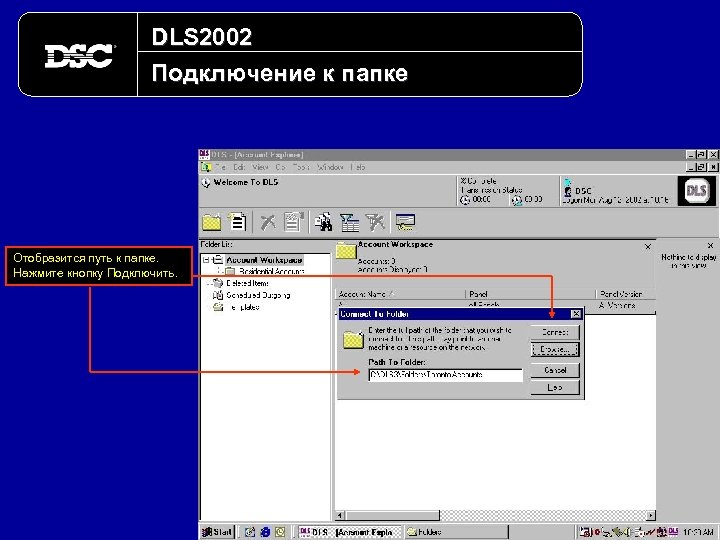This screenshot has width=720, height=540.
Task: Open the Help menu
Action: 358,167
